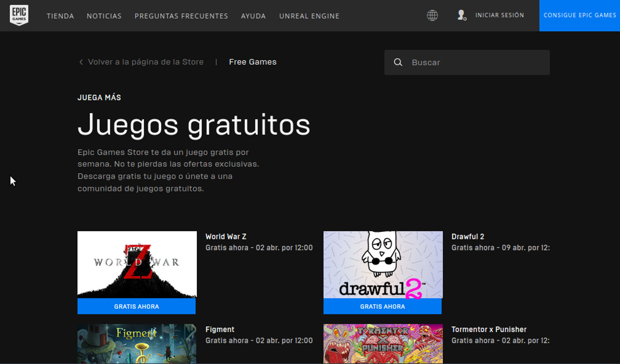Click GRATIS AHORA under Drawful 2

pyautogui.click(x=382, y=306)
